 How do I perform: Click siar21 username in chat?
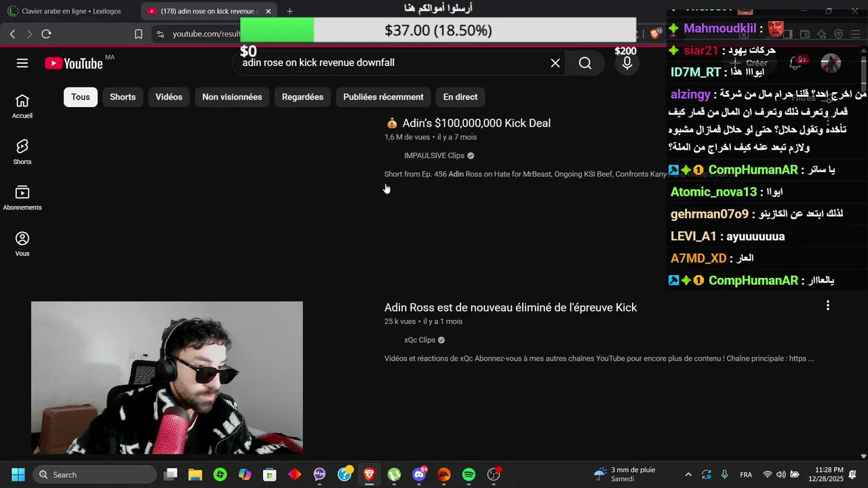701,51
